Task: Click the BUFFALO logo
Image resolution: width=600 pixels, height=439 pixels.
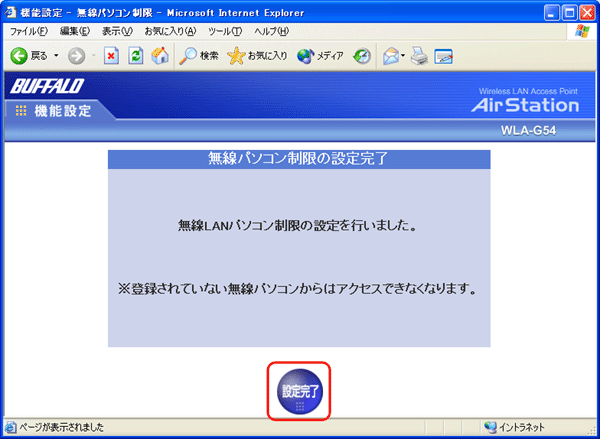Action: tap(48, 84)
